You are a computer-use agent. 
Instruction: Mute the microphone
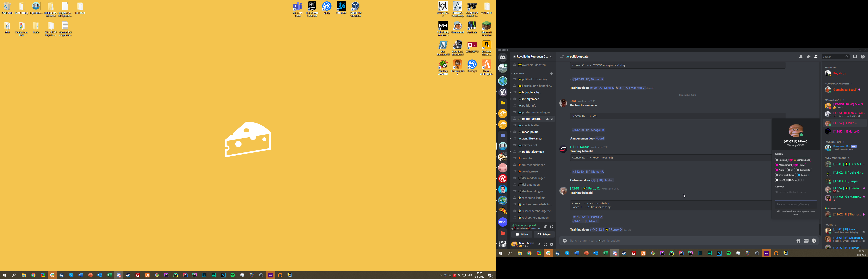539,244
